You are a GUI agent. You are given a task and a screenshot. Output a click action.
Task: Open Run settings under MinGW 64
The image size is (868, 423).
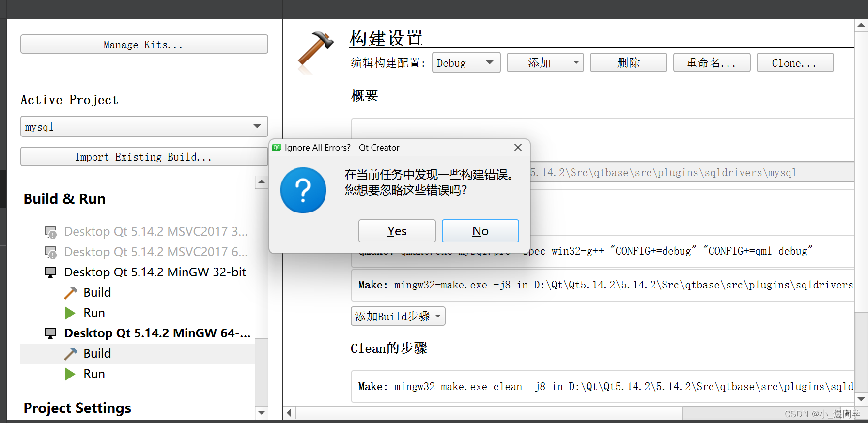94,374
